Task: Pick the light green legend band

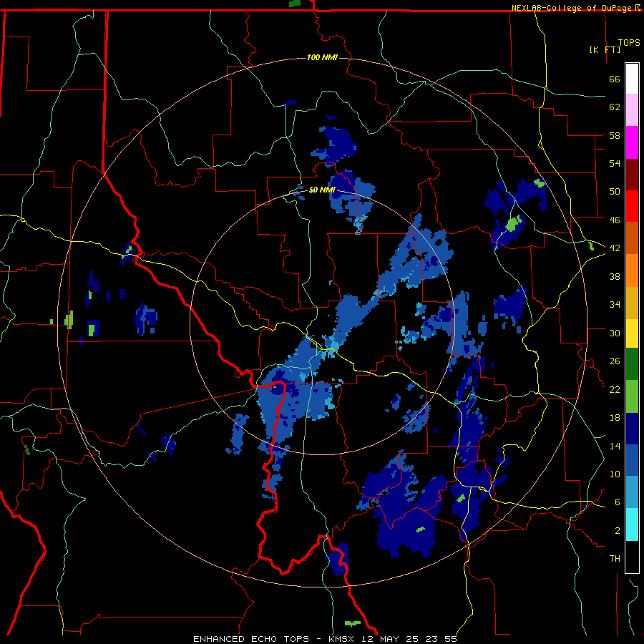Action: [x=632, y=396]
